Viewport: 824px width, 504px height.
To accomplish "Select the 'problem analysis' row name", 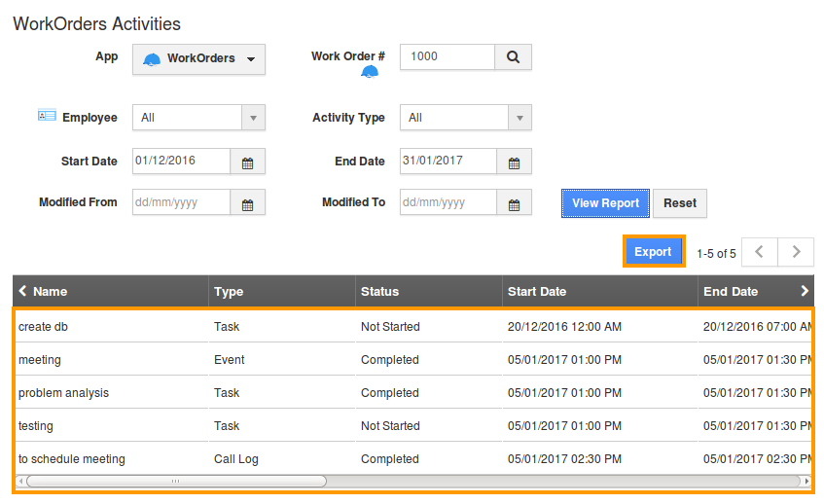I will click(63, 393).
